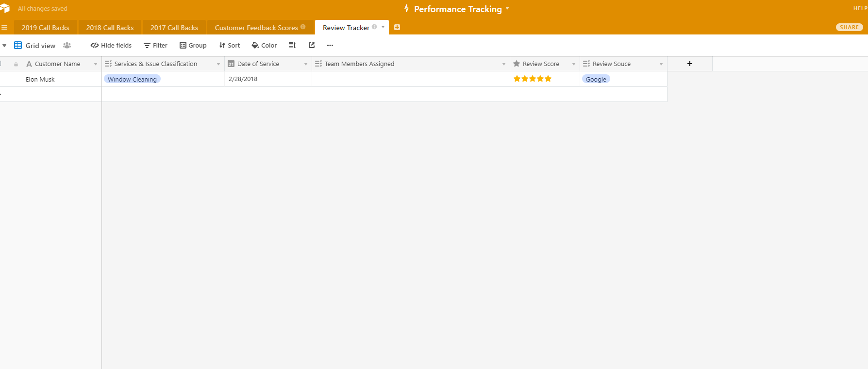The width and height of the screenshot is (868, 369).
Task: Click the SHARE button
Action: [849, 28]
